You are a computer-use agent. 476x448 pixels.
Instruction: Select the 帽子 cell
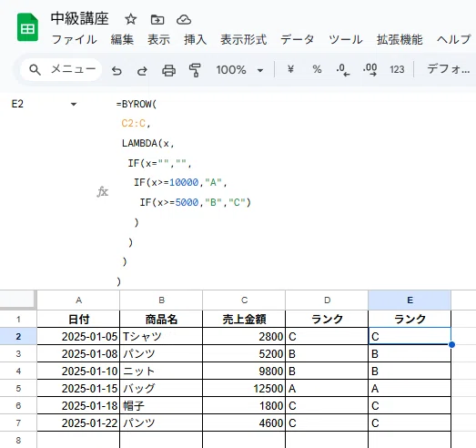click(x=161, y=405)
